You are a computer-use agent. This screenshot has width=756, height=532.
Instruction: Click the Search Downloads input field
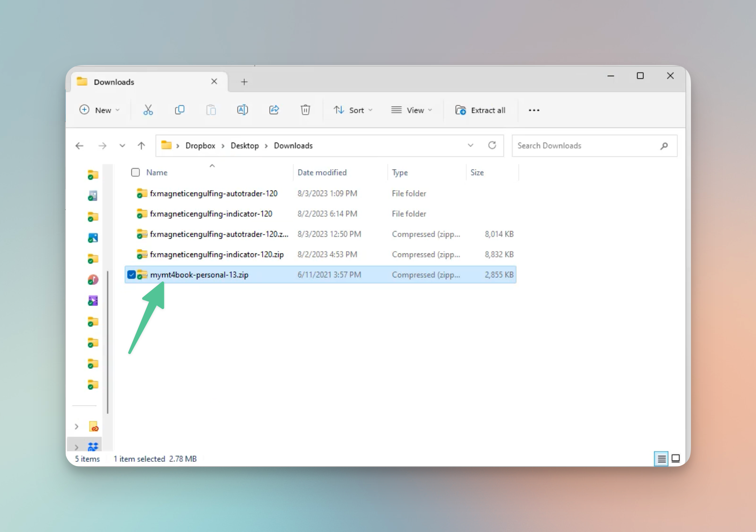click(x=586, y=146)
